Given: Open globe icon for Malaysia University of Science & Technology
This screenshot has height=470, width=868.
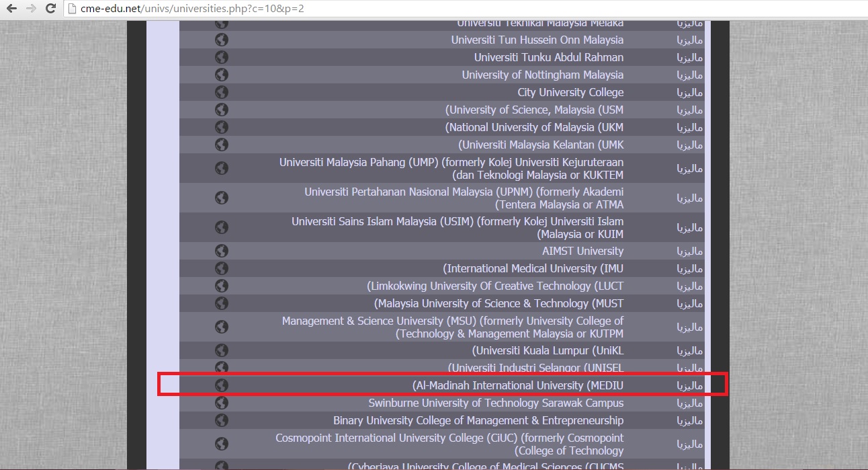Looking at the screenshot, I should 222,303.
